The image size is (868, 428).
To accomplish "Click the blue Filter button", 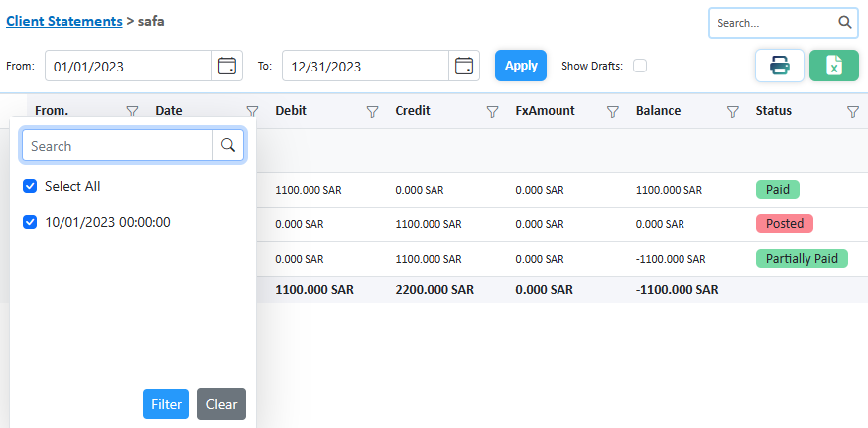I will point(166,404).
